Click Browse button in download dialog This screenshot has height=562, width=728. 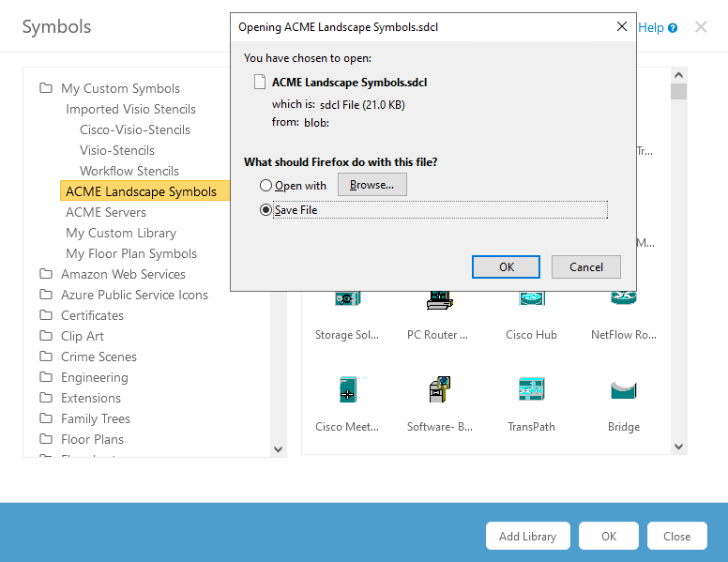tap(372, 185)
